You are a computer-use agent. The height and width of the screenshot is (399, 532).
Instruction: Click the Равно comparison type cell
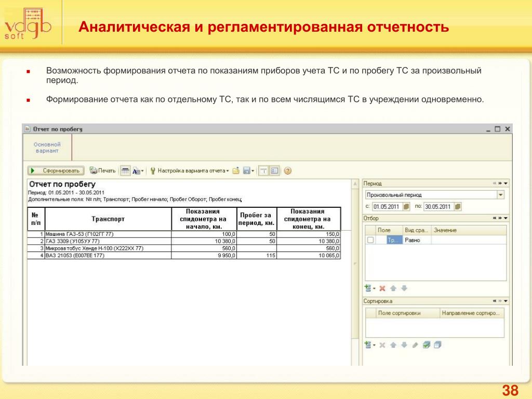coord(417,240)
